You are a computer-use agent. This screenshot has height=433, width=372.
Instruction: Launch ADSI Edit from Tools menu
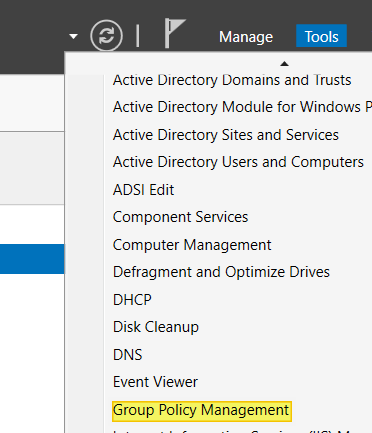[x=143, y=190]
